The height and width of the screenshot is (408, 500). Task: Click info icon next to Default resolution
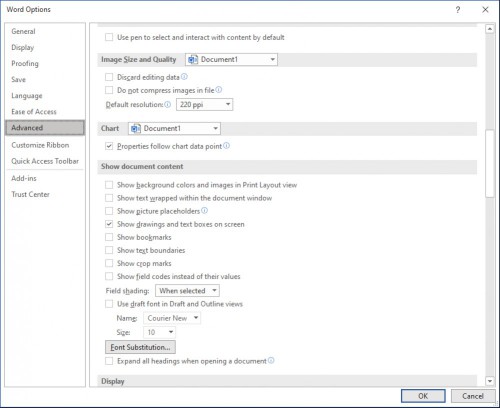[168, 104]
